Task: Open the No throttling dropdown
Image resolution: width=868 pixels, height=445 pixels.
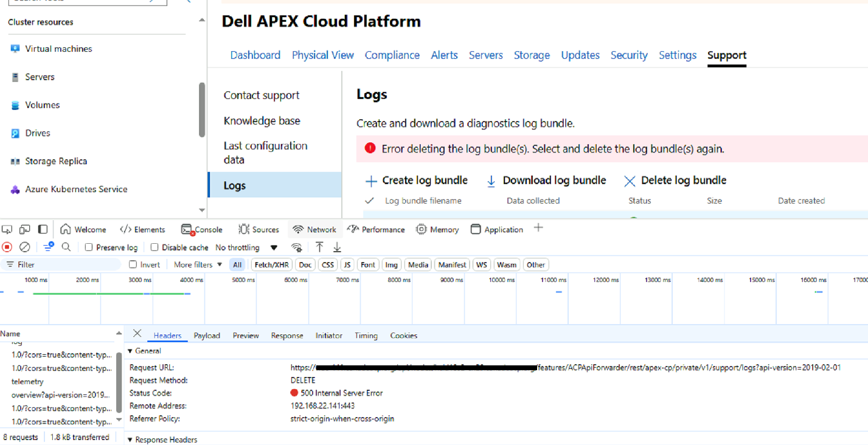Action: [x=246, y=247]
